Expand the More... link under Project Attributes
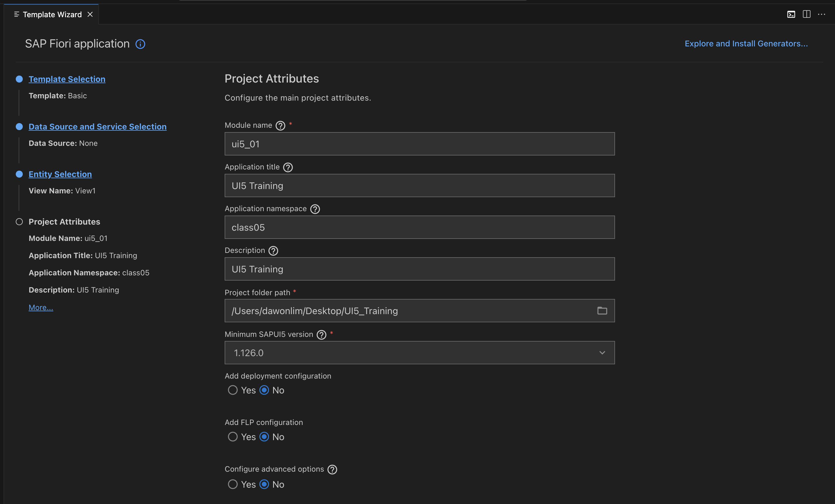 (41, 307)
